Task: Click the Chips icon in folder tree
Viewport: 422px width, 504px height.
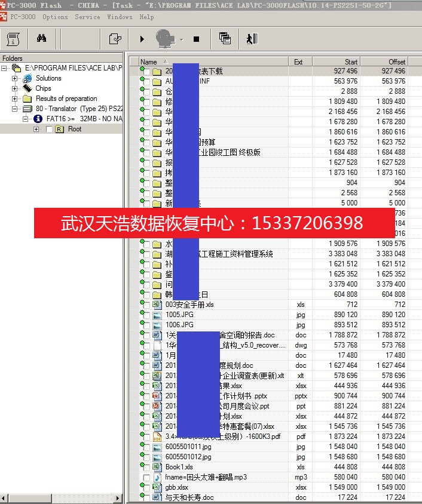Action: [x=27, y=88]
